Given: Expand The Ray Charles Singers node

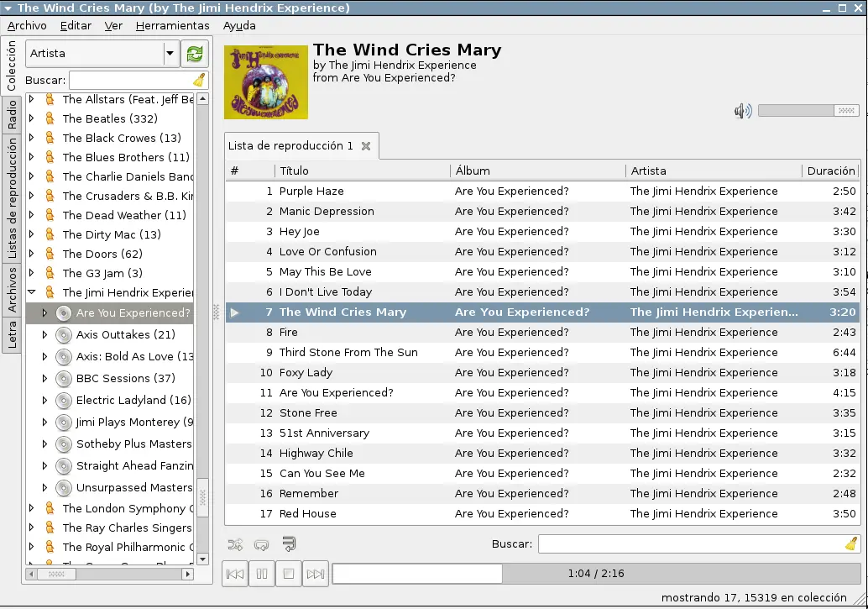Looking at the screenshot, I should click(32, 527).
